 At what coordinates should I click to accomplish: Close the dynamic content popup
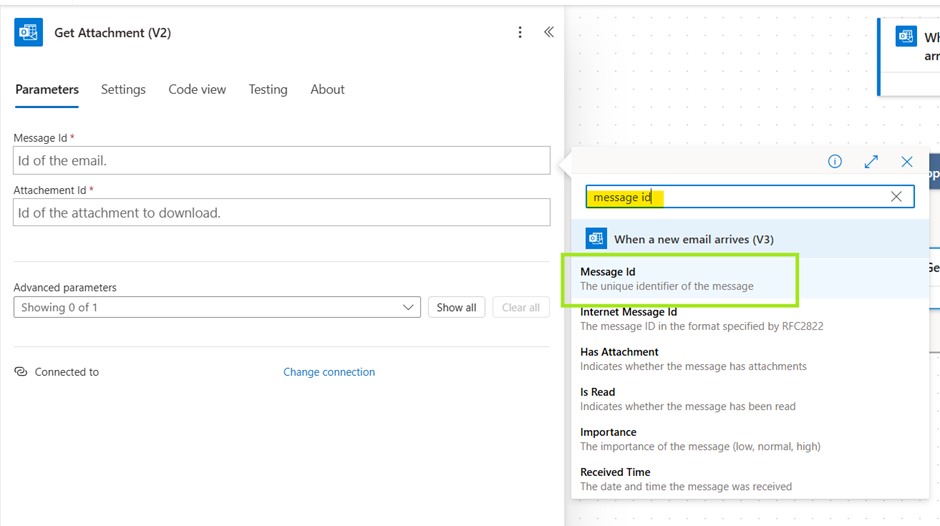tap(907, 162)
